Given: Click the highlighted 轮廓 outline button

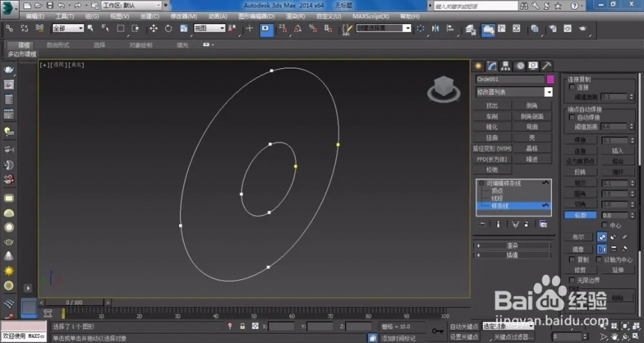Looking at the screenshot, I should [580, 215].
